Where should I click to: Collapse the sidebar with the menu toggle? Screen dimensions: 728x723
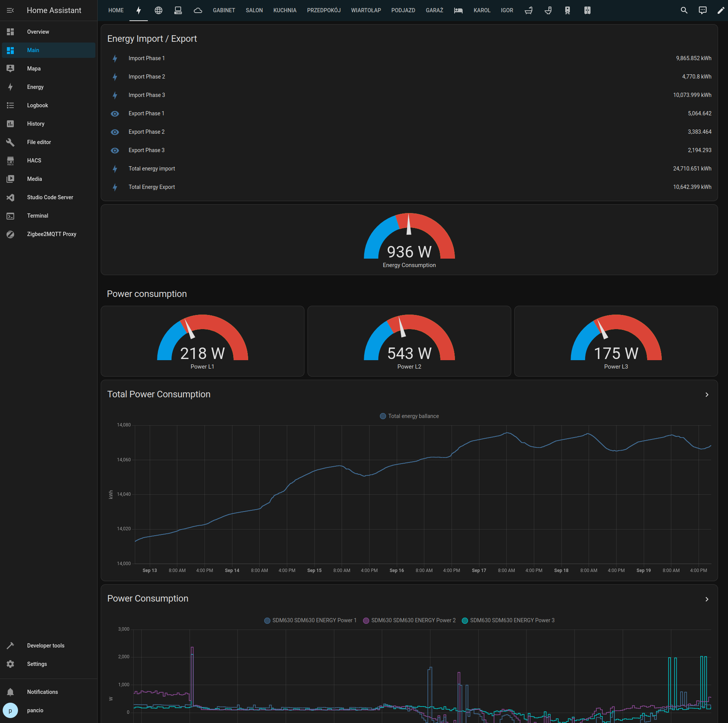coord(10,10)
